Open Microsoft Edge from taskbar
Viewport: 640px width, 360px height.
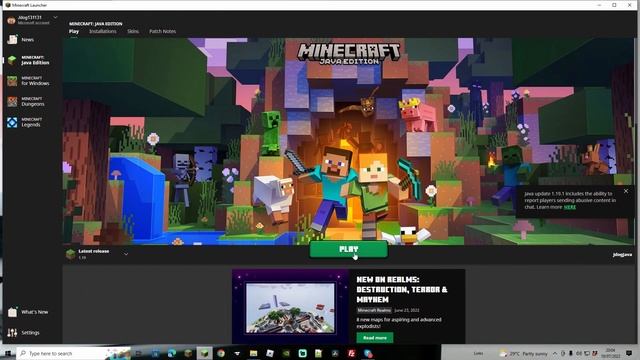click(172, 353)
